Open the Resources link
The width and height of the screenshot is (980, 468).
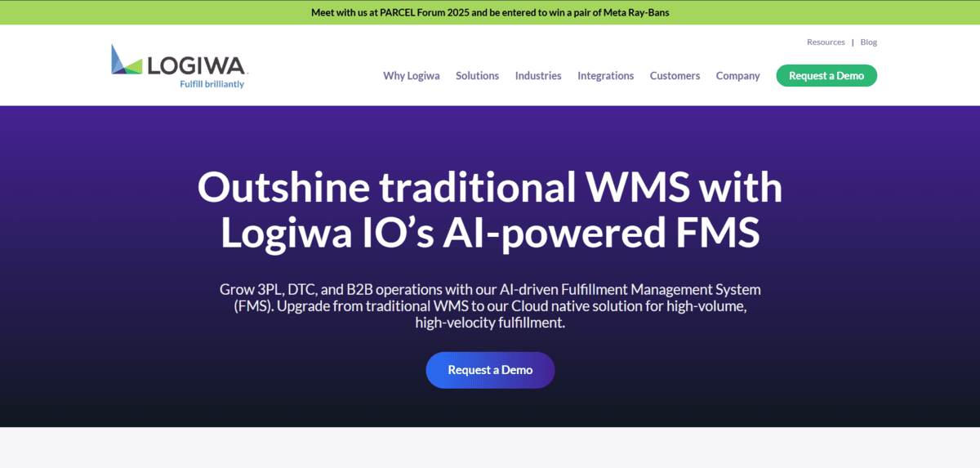tap(826, 42)
